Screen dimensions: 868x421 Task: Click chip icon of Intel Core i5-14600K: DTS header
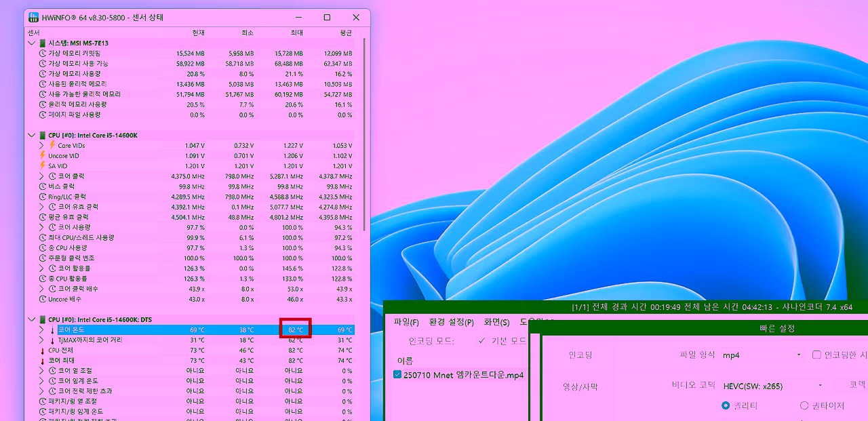tap(42, 319)
